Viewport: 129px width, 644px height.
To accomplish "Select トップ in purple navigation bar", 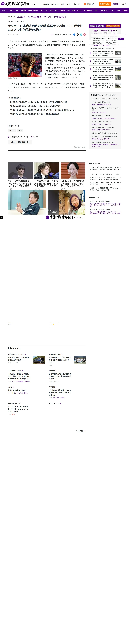I will tap(12, 11).
